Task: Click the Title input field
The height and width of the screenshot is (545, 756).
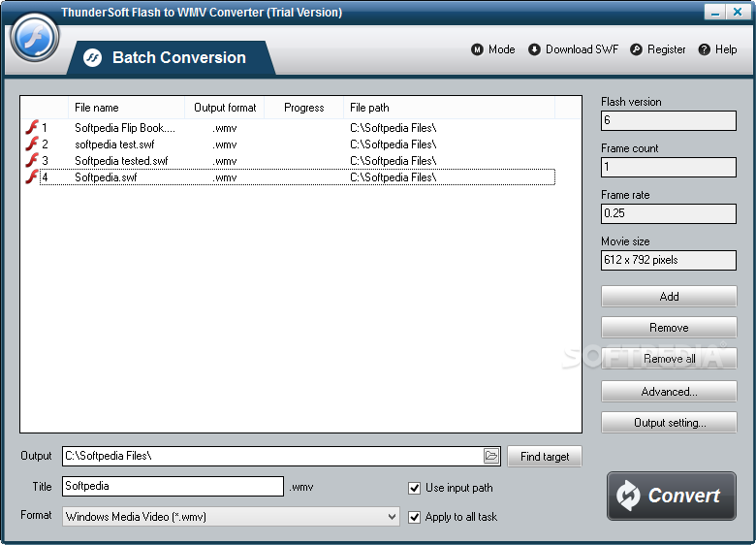Action: pos(173,486)
